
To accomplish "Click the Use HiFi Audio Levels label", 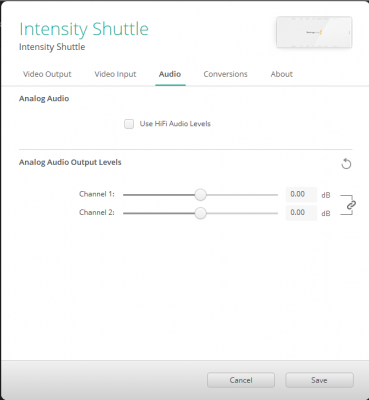I will [x=175, y=124].
